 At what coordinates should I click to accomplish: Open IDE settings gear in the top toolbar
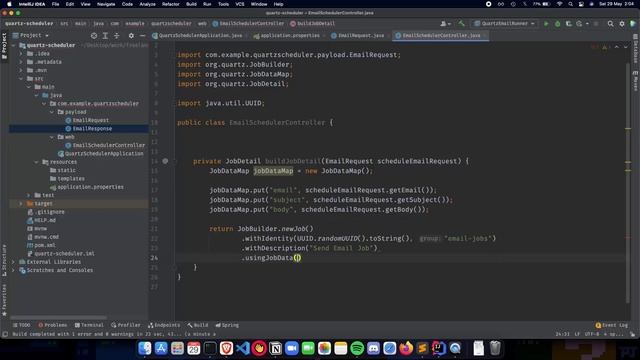(x=622, y=24)
